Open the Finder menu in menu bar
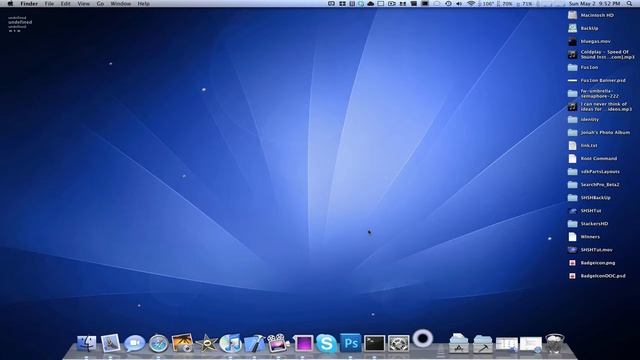 pos(29,3)
